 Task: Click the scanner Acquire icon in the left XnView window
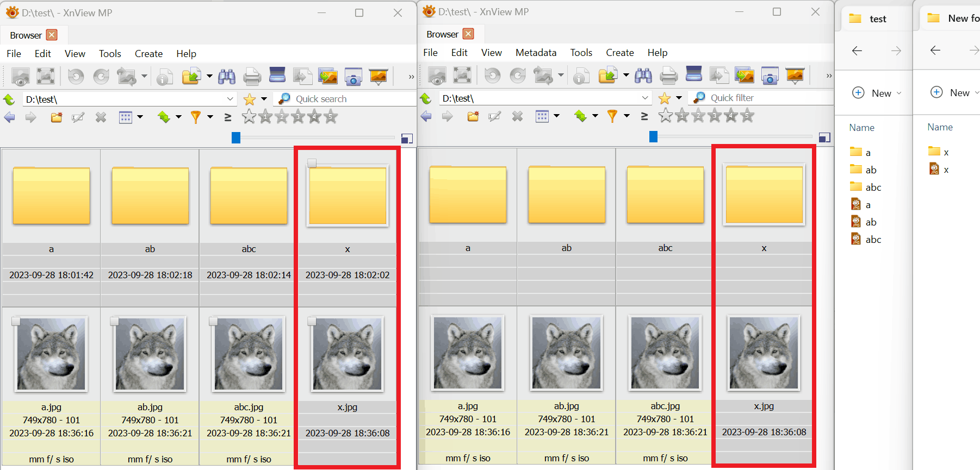(x=277, y=76)
